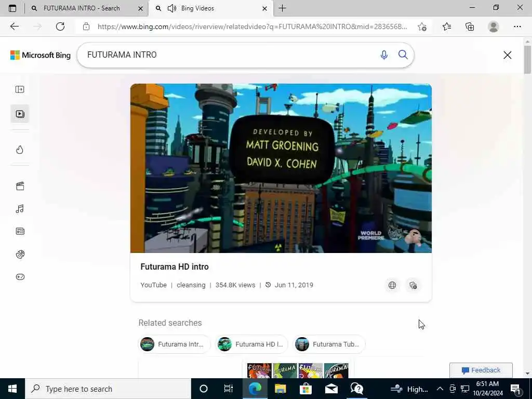Open the browser profile menu

pyautogui.click(x=493, y=26)
